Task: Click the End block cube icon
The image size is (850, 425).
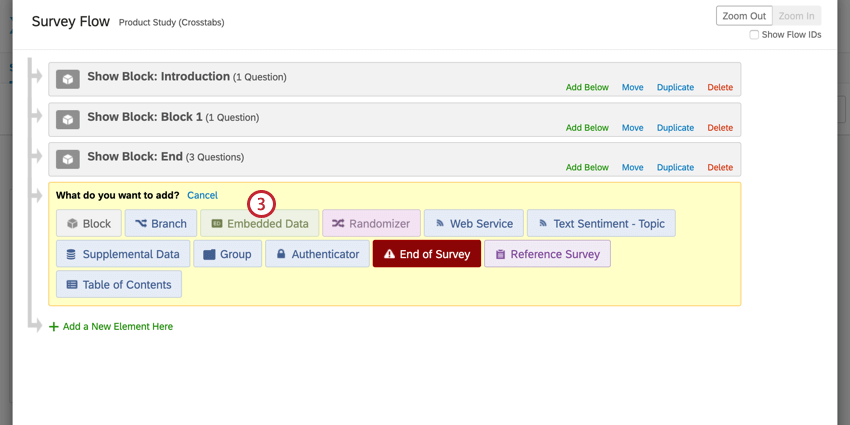Action: [x=67, y=159]
